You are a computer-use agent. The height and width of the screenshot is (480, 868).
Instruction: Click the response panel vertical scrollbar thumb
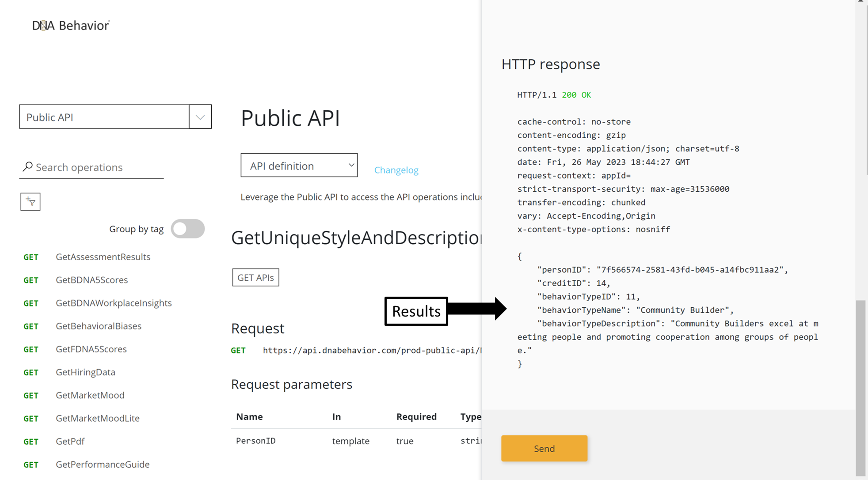point(860,388)
